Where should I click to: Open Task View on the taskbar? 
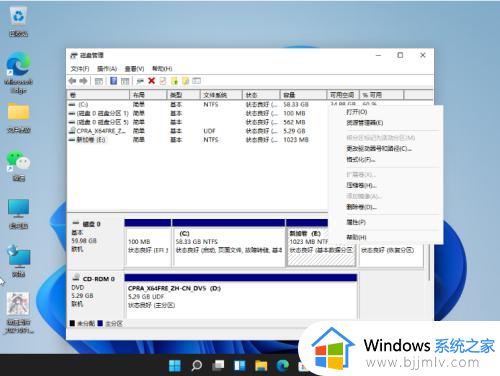click(x=218, y=366)
